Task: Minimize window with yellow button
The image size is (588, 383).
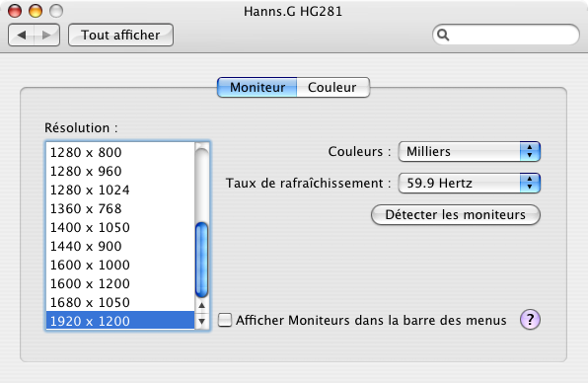Action: pyautogui.click(x=36, y=11)
